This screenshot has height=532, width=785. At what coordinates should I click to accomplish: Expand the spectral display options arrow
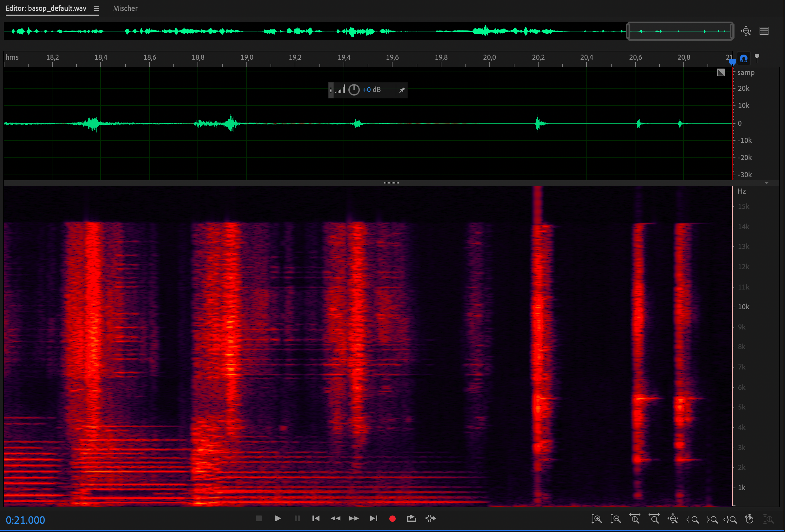point(766,183)
